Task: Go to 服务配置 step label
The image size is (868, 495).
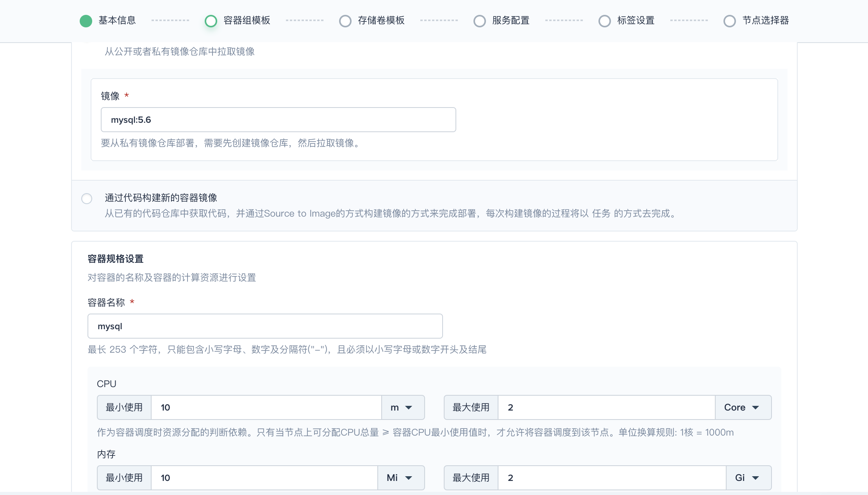Action: point(511,20)
